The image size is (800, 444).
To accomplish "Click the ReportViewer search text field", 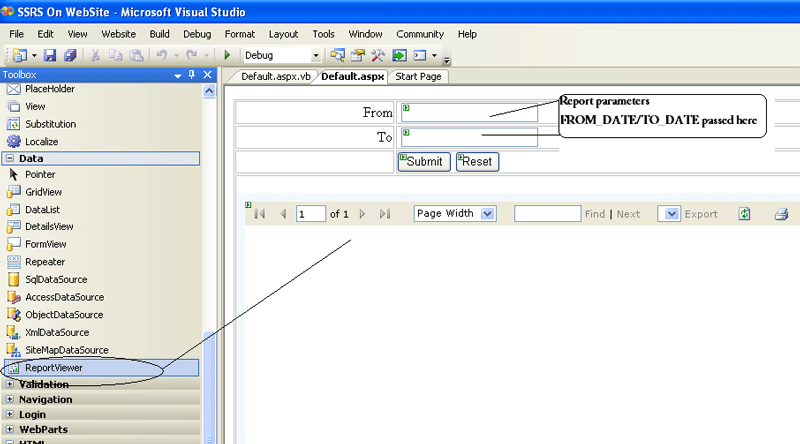I will coord(547,214).
